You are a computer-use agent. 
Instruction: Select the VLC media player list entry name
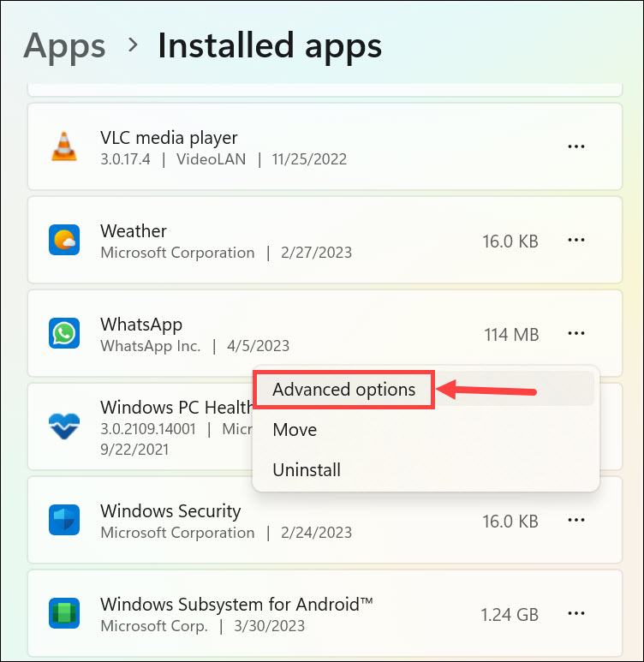[x=169, y=138]
